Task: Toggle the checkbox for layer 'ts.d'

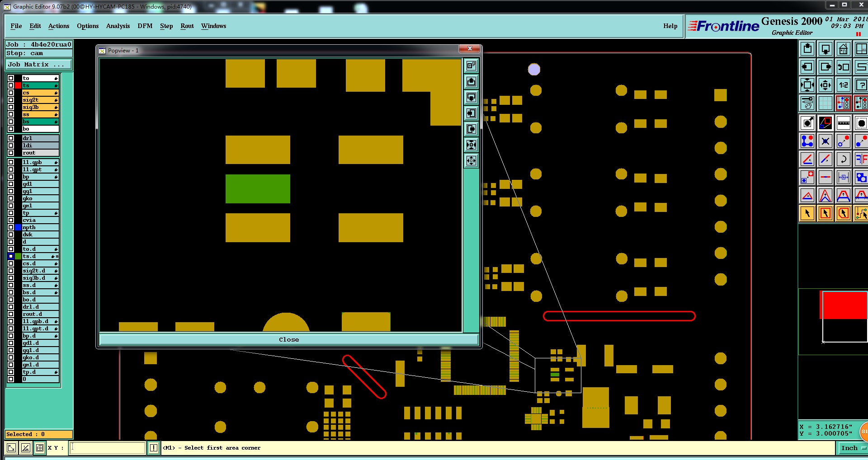Action: (x=11, y=256)
